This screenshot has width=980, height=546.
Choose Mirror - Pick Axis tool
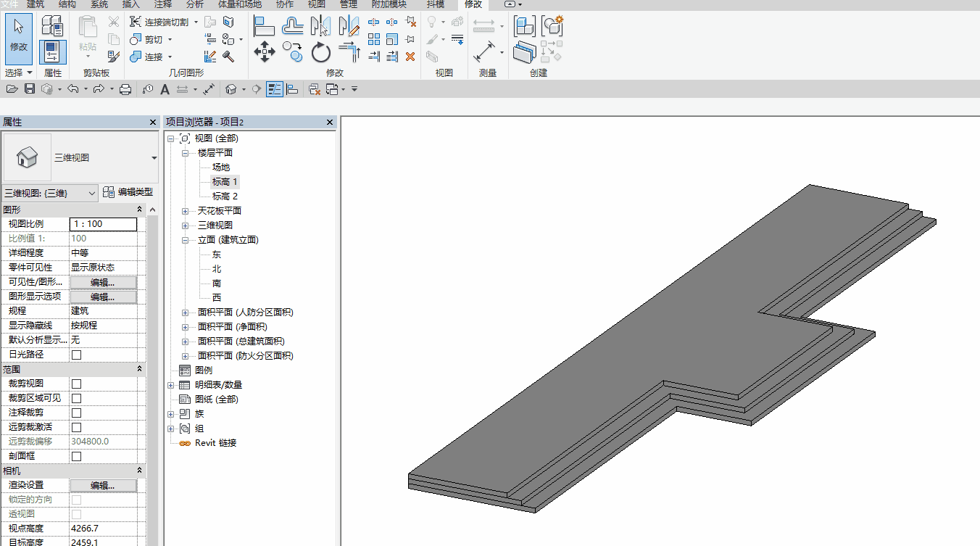320,27
